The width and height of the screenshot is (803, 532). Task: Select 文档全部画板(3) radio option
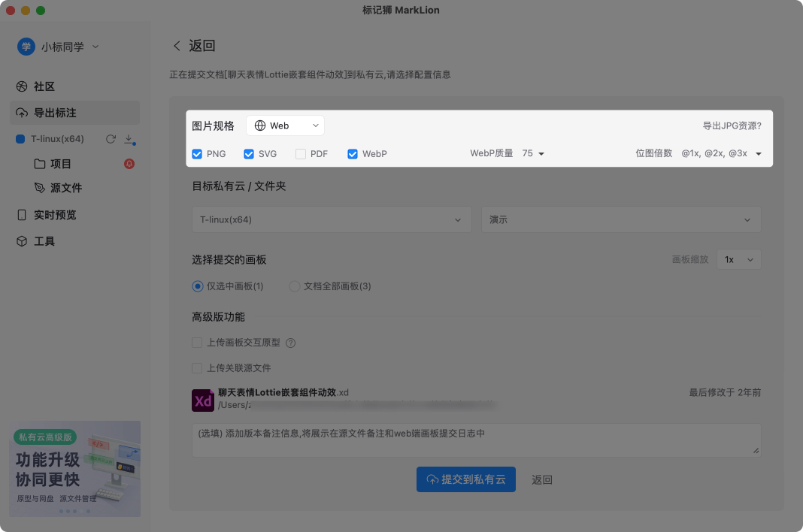coord(294,286)
